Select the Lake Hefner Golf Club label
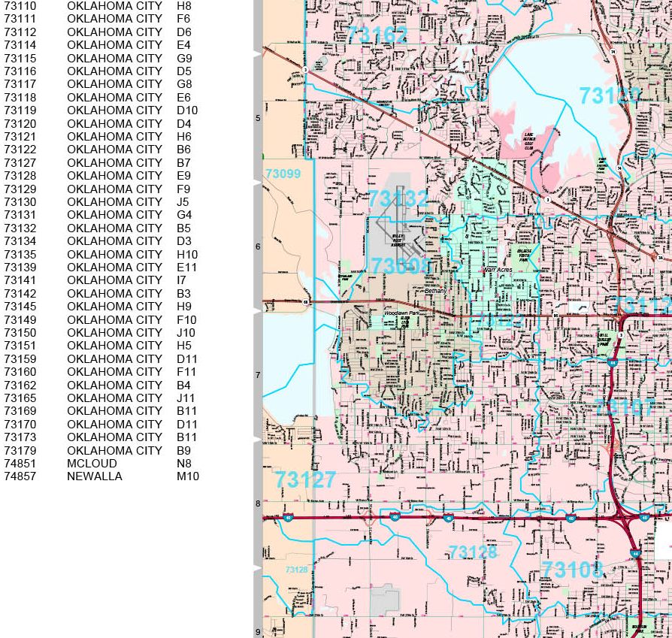 click(529, 141)
